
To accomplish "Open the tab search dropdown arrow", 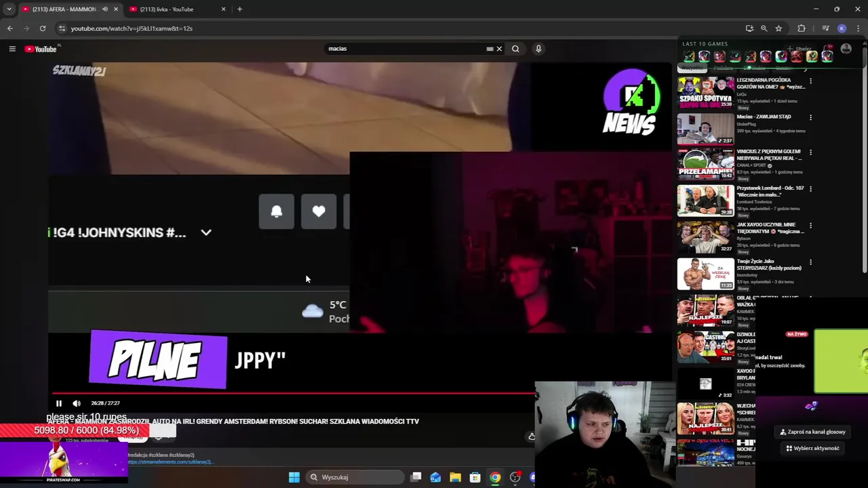I will tap(9, 9).
